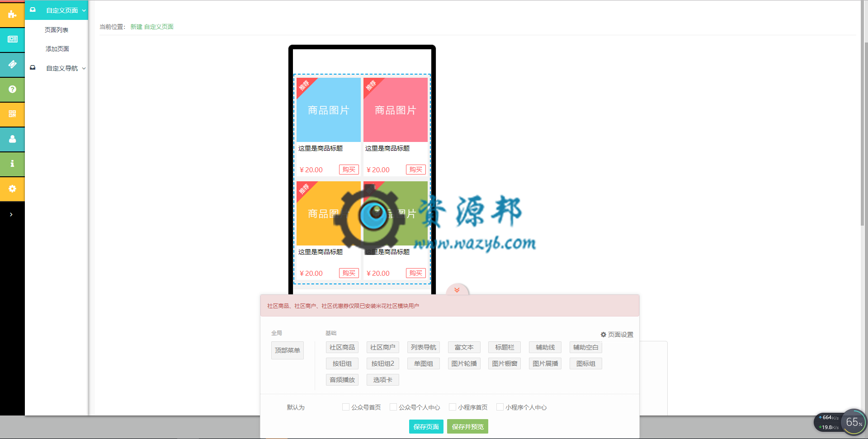Expand the 自定义导航 menu section
The height and width of the screenshot is (439, 868).
57,68
